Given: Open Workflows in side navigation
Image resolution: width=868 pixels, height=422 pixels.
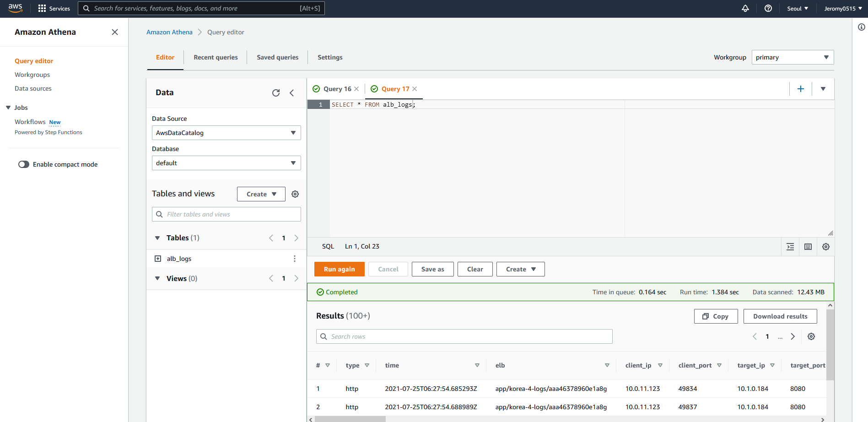Looking at the screenshot, I should [x=30, y=122].
